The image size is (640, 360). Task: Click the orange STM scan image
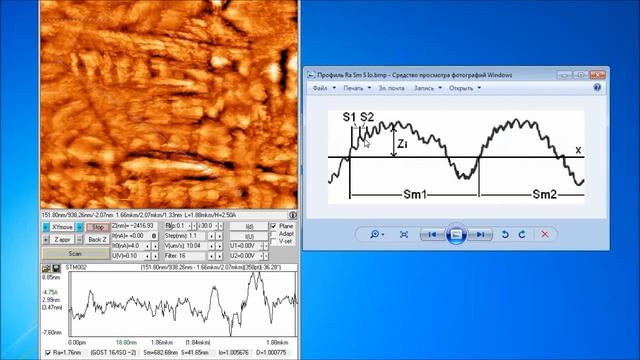[169, 104]
